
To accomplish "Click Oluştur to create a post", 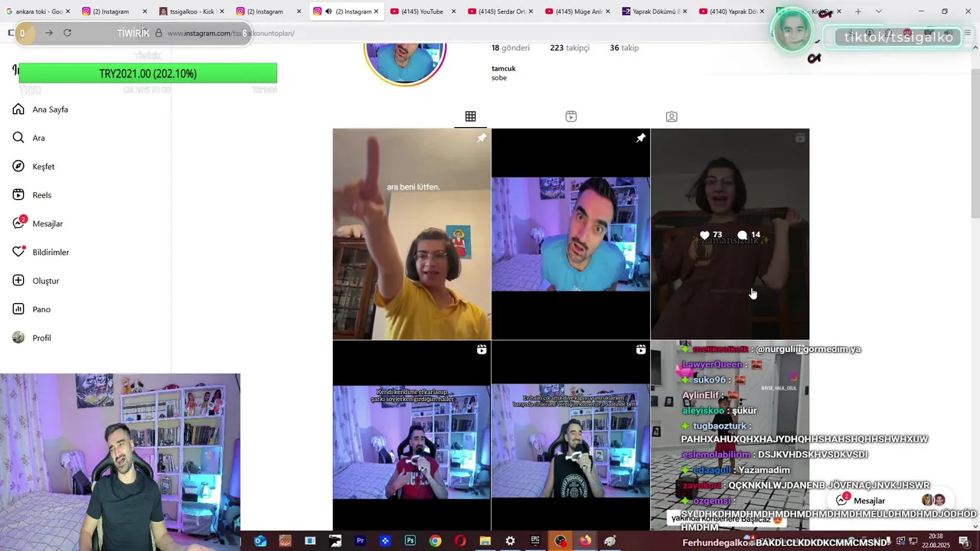I will point(36,281).
